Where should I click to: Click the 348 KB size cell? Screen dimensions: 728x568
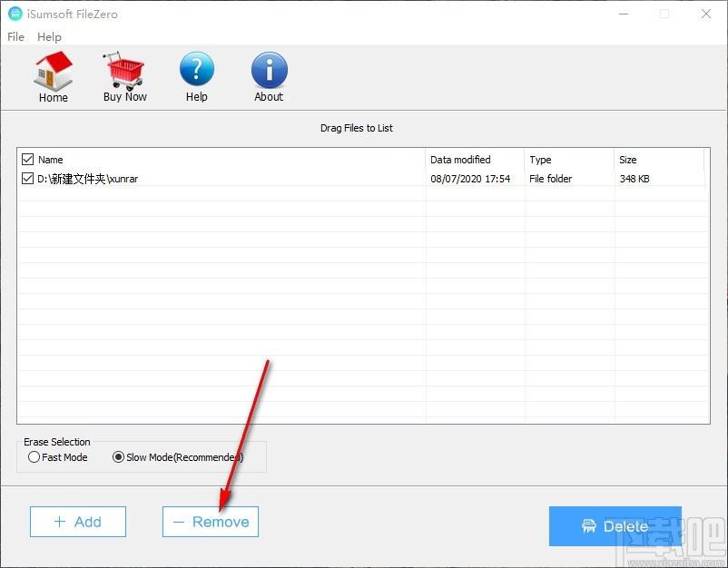(635, 179)
